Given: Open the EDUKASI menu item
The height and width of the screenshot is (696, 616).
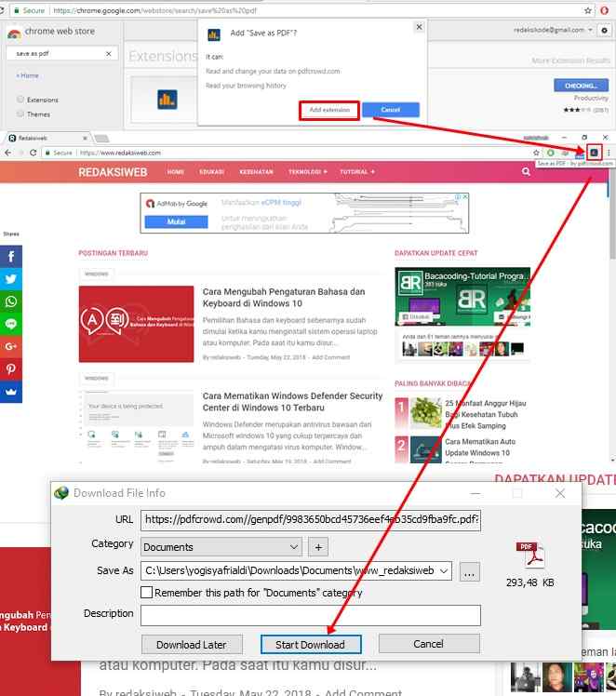Looking at the screenshot, I should 212,172.
